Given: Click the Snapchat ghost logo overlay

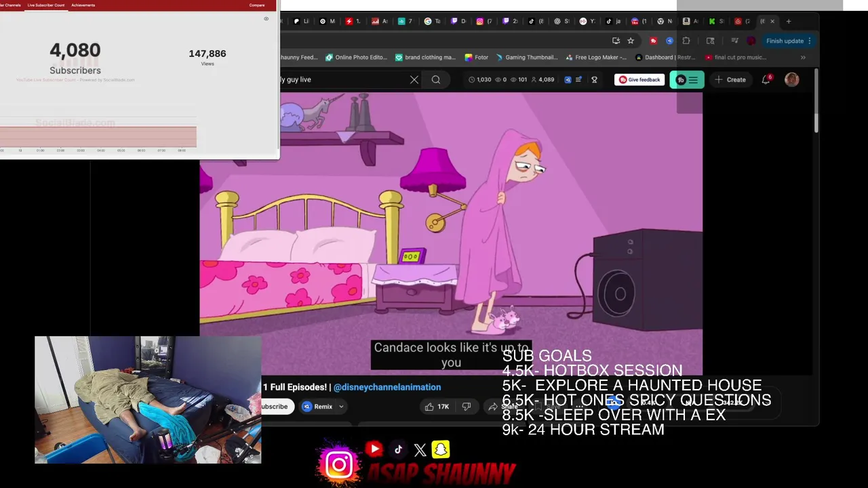Looking at the screenshot, I should coord(441,449).
